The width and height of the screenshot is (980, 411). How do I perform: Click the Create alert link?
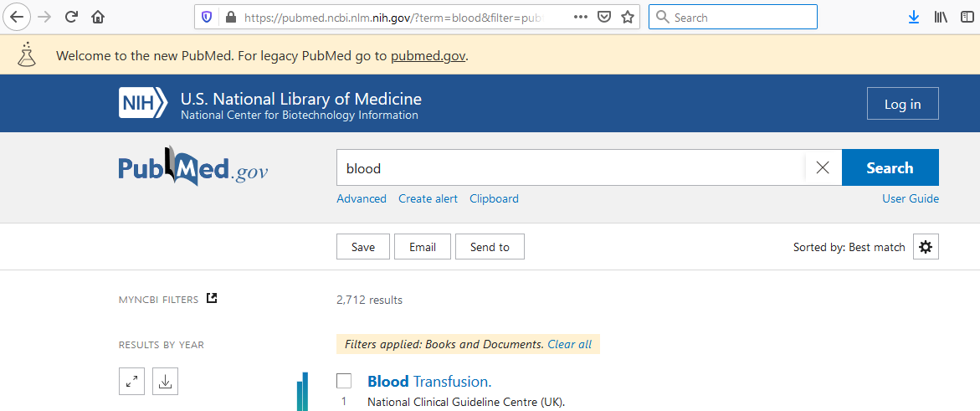click(428, 198)
